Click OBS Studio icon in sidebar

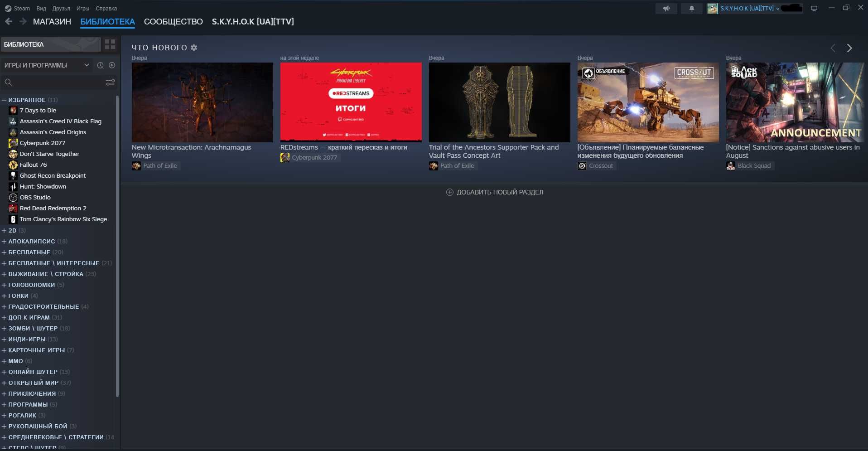pyautogui.click(x=13, y=197)
